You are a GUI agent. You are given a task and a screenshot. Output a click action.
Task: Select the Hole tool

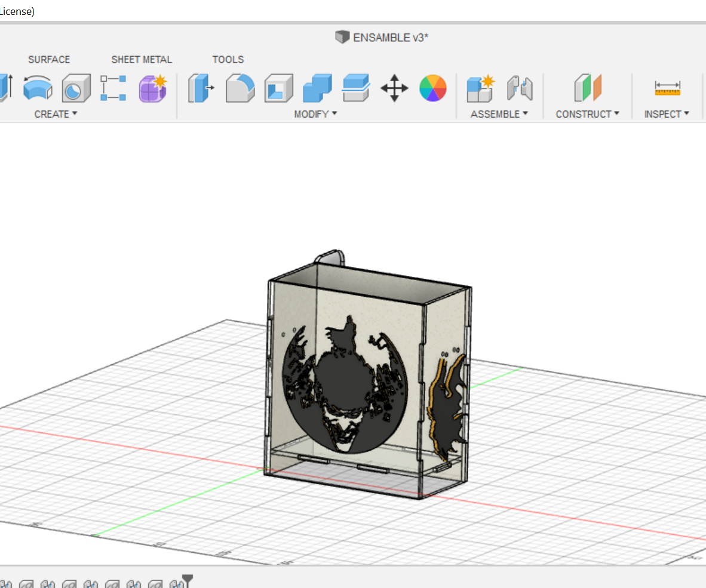coord(76,88)
